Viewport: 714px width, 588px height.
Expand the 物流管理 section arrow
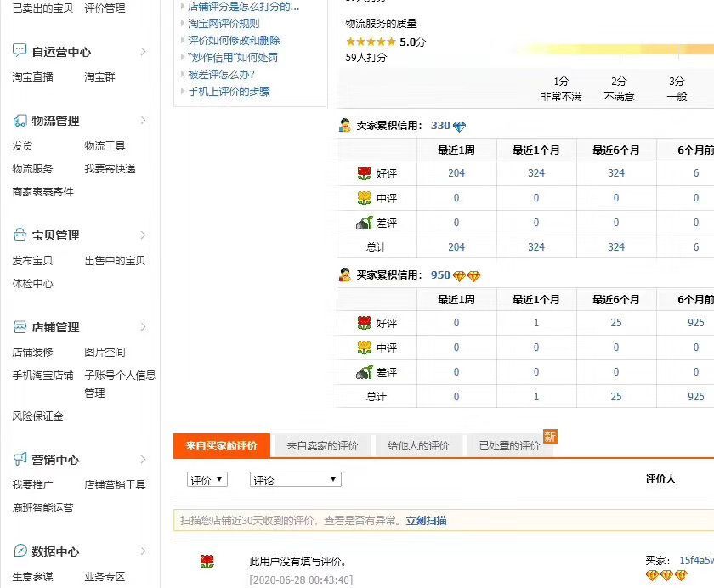[144, 120]
